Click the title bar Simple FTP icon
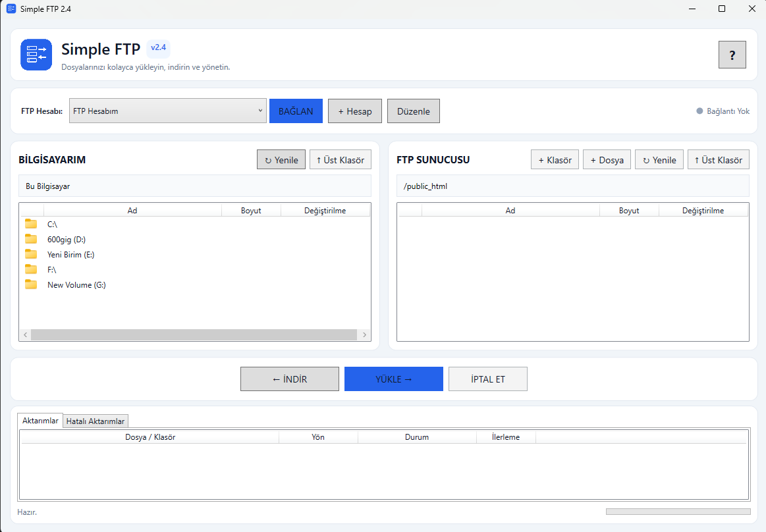Viewport: 766px width, 532px height. tap(11, 9)
